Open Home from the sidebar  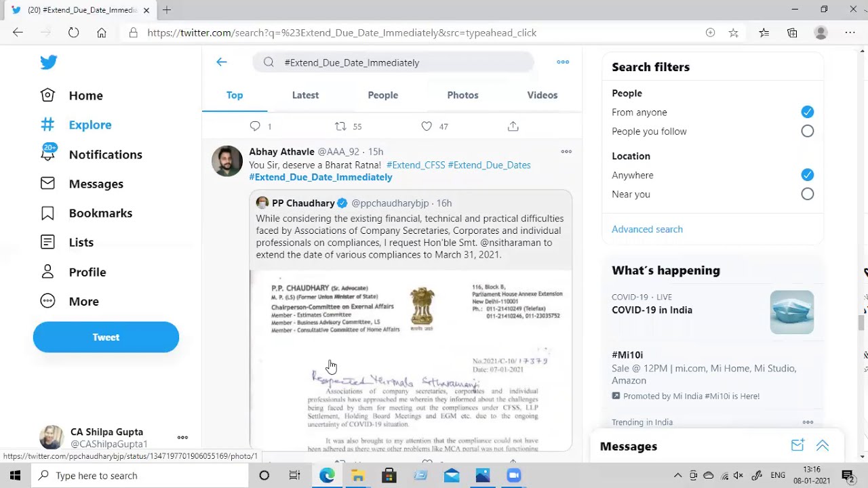72,96
